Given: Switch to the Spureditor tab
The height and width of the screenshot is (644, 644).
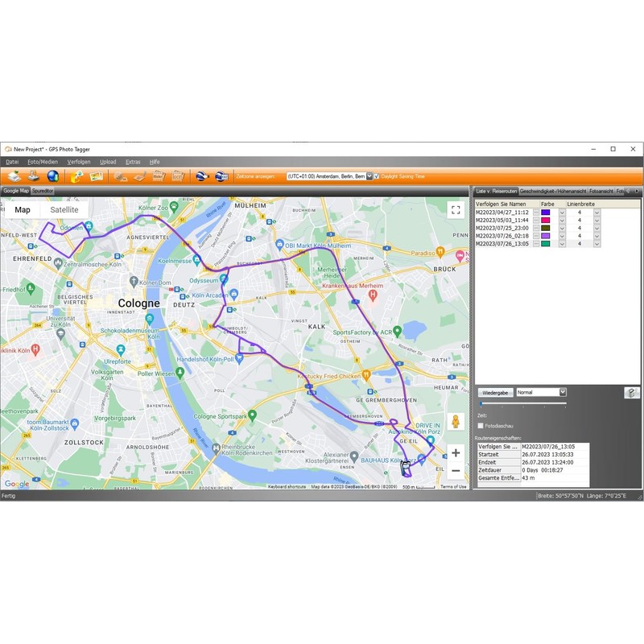Looking at the screenshot, I should [43, 191].
